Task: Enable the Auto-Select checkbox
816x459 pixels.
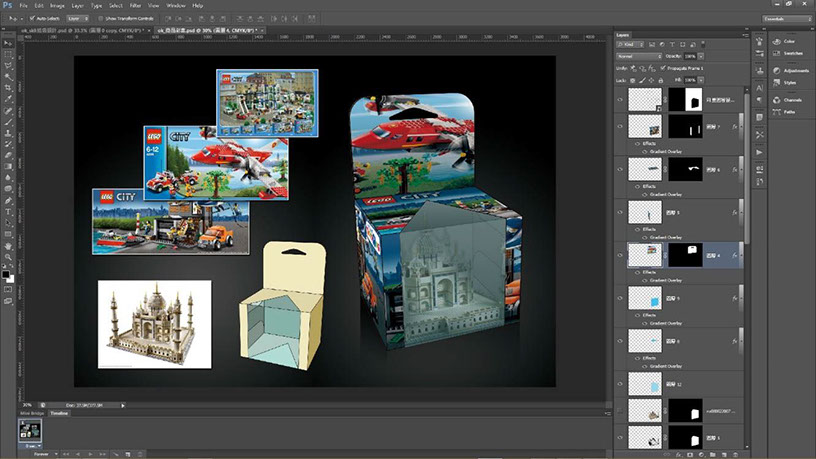Action: point(32,18)
